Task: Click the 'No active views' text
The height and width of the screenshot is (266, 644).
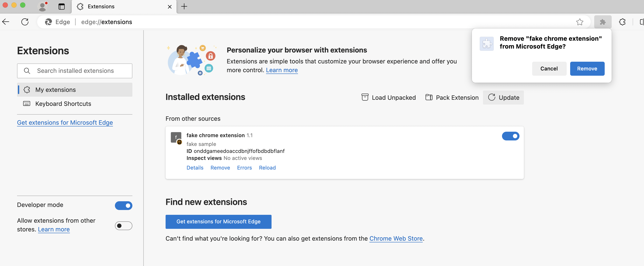Action: pos(243,158)
